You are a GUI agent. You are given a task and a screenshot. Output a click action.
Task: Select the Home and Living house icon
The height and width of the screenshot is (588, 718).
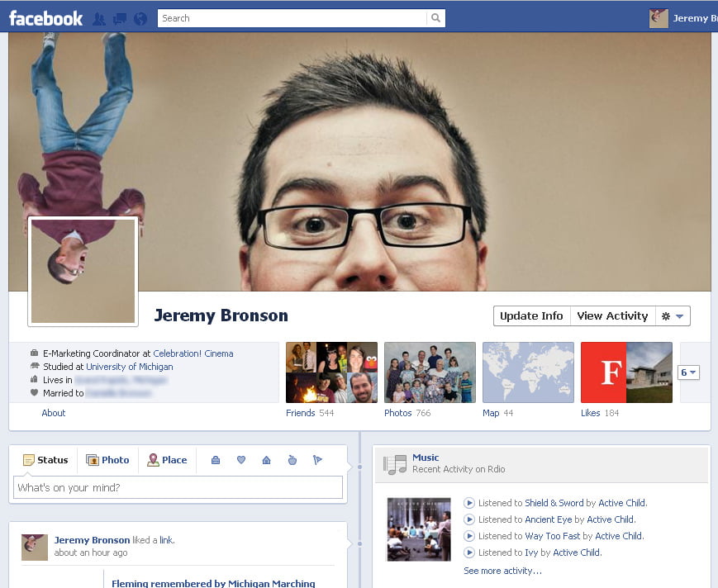(266, 460)
